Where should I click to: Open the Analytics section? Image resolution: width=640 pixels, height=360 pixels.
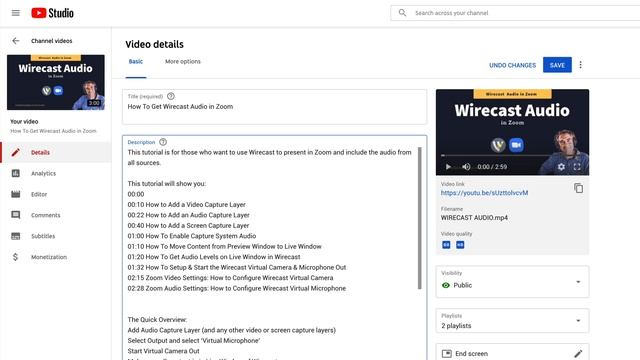(x=43, y=173)
